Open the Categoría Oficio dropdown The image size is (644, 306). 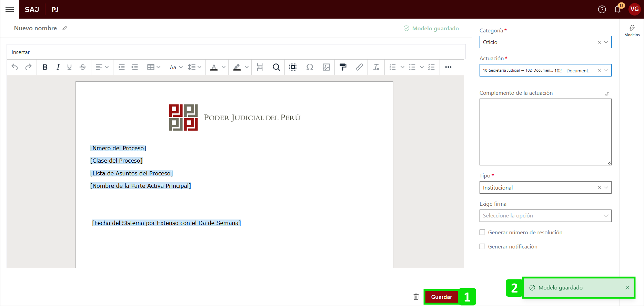tap(606, 42)
